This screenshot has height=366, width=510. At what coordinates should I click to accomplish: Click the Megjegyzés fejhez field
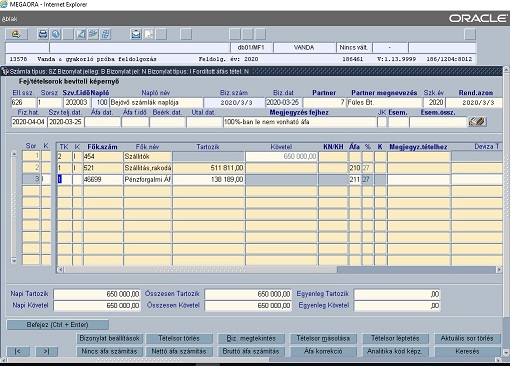[300, 122]
